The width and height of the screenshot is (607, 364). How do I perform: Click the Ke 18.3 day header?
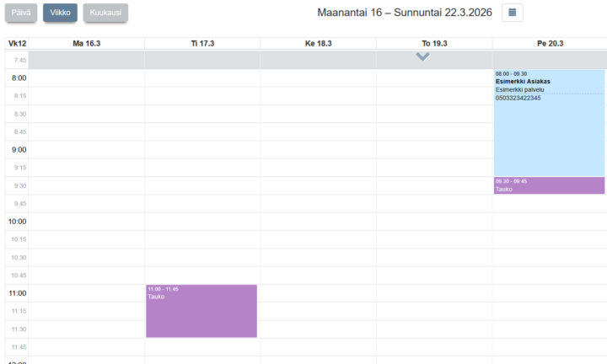coord(318,43)
